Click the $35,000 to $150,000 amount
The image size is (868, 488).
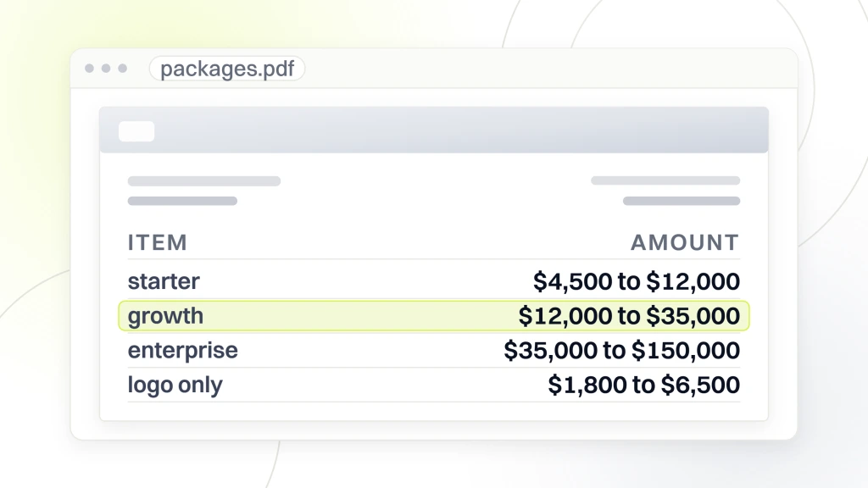621,350
